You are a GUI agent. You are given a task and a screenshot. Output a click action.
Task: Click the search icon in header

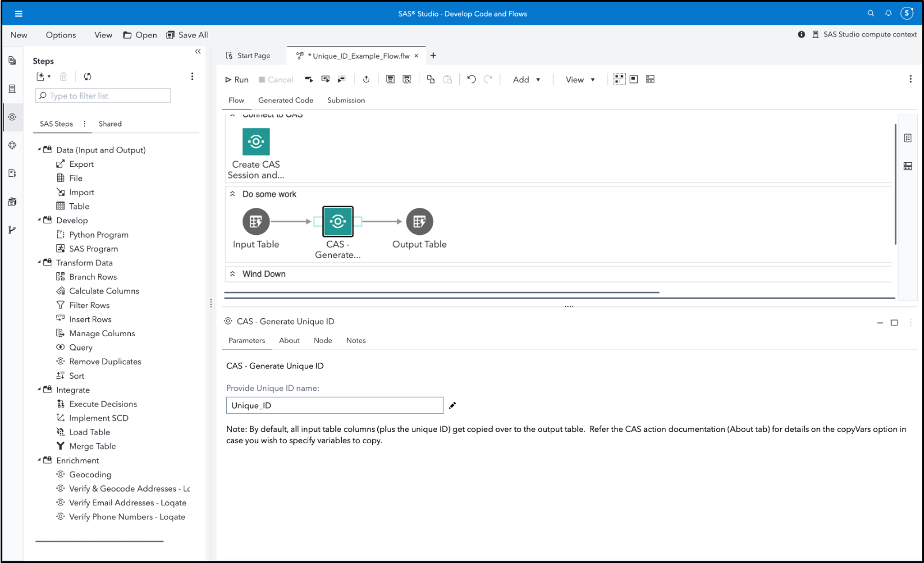(870, 13)
